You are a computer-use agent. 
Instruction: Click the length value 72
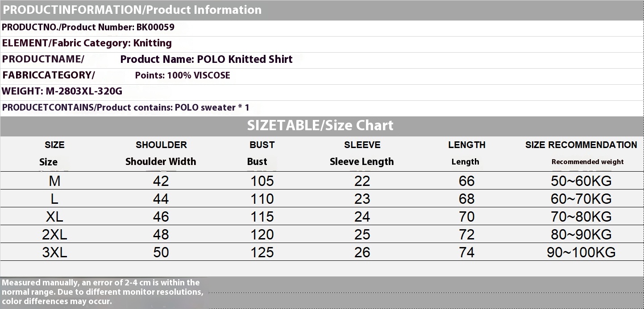pyautogui.click(x=467, y=235)
